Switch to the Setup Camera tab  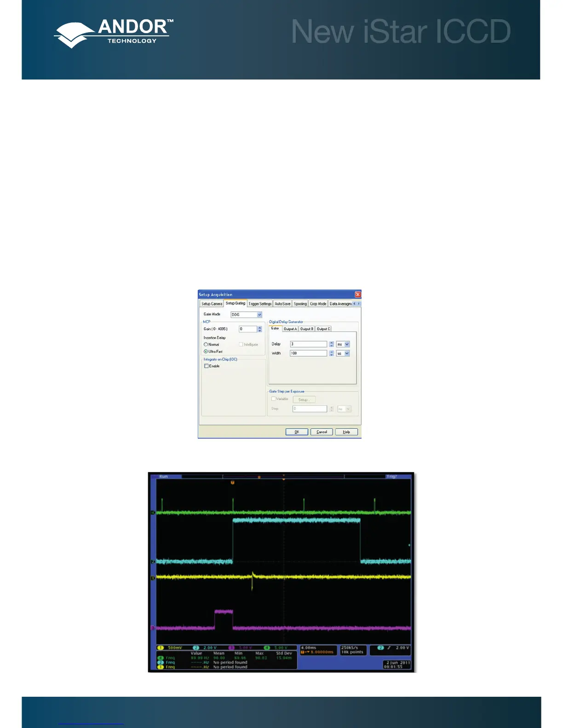point(212,304)
